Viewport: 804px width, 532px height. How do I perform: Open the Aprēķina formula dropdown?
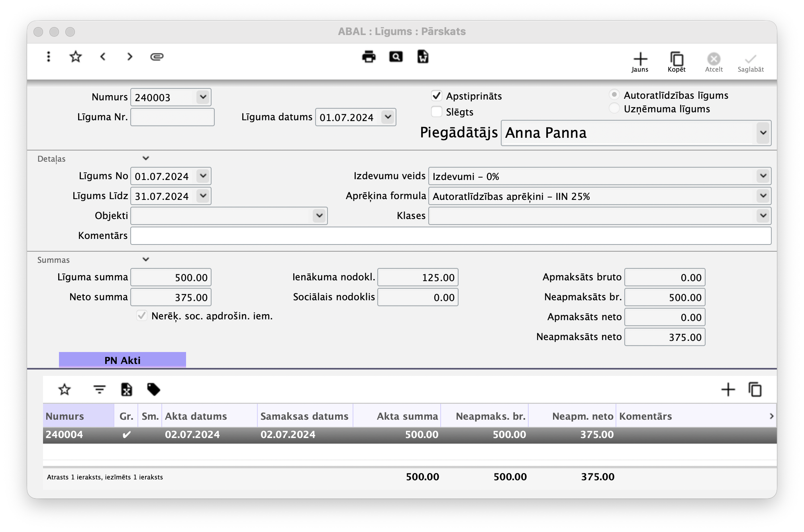(x=763, y=196)
